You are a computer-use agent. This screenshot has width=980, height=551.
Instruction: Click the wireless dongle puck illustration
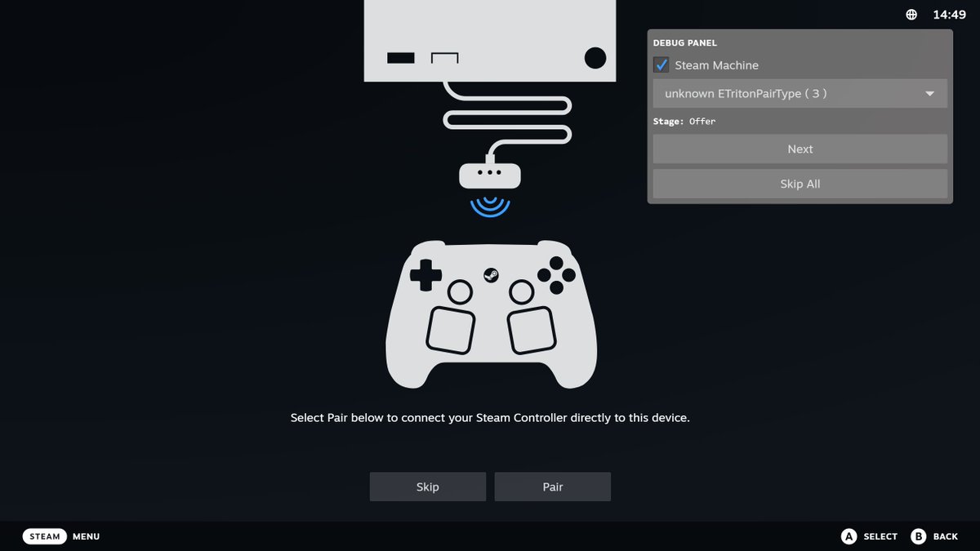click(x=490, y=174)
